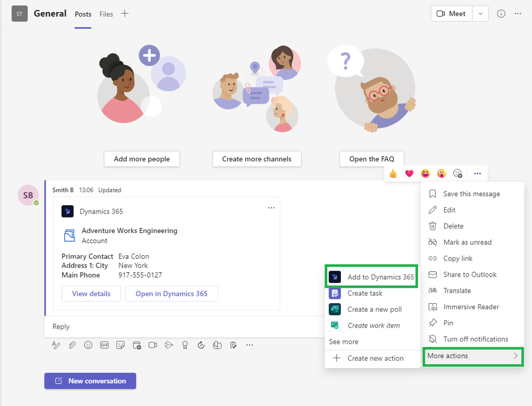The image size is (532, 406).
Task: Click the General channel name
Action: [x=50, y=13]
